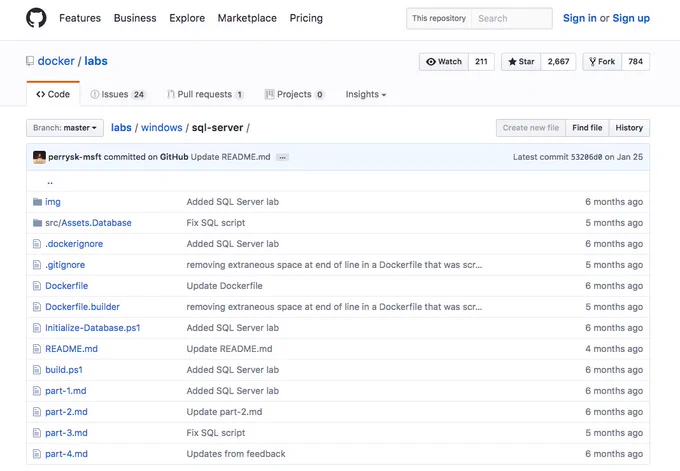Click the 2,667 stargazers count
The width and height of the screenshot is (680, 471).
point(558,62)
